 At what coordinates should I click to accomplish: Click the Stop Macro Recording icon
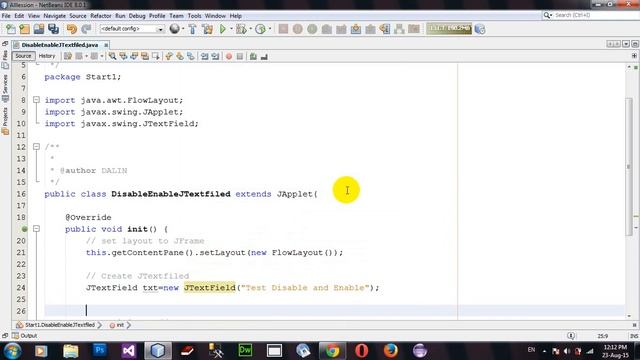pos(240,56)
